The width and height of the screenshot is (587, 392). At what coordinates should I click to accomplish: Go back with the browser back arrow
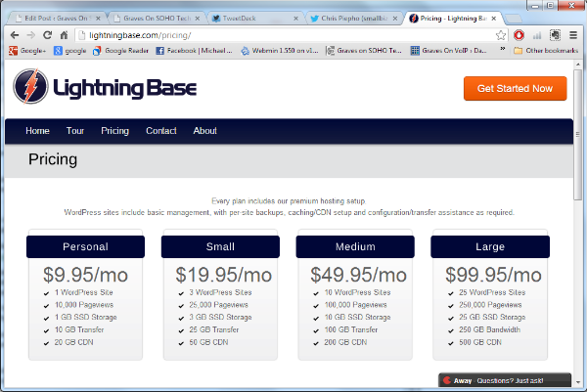(15, 35)
